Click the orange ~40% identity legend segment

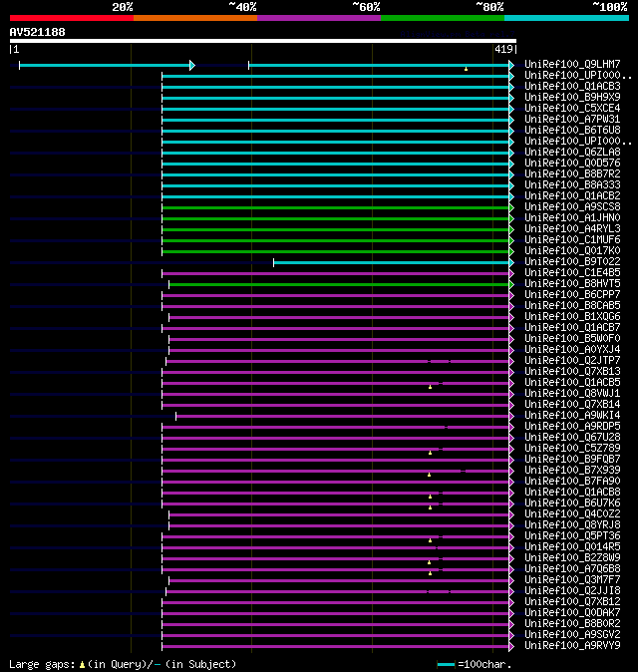pyautogui.click(x=195, y=18)
